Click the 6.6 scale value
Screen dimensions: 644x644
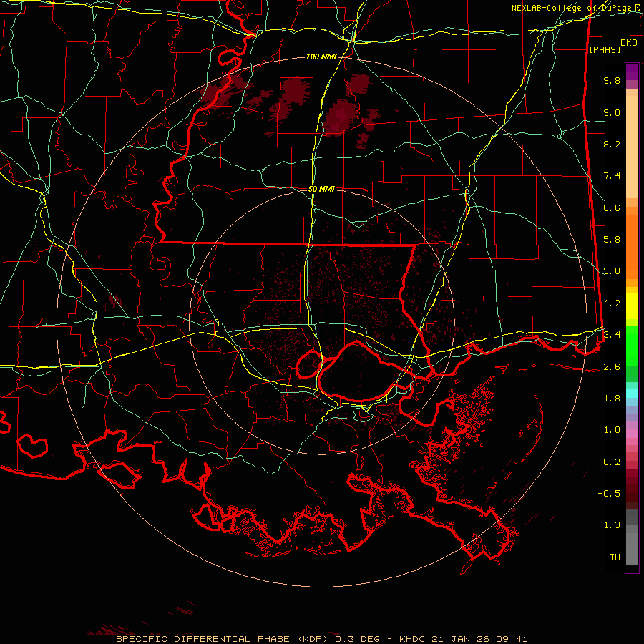[x=612, y=208]
